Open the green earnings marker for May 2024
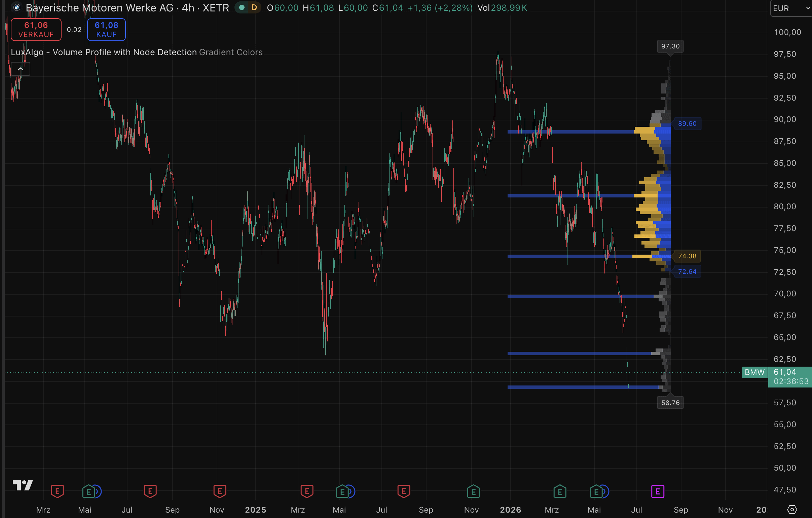The height and width of the screenshot is (518, 812). tap(88, 491)
